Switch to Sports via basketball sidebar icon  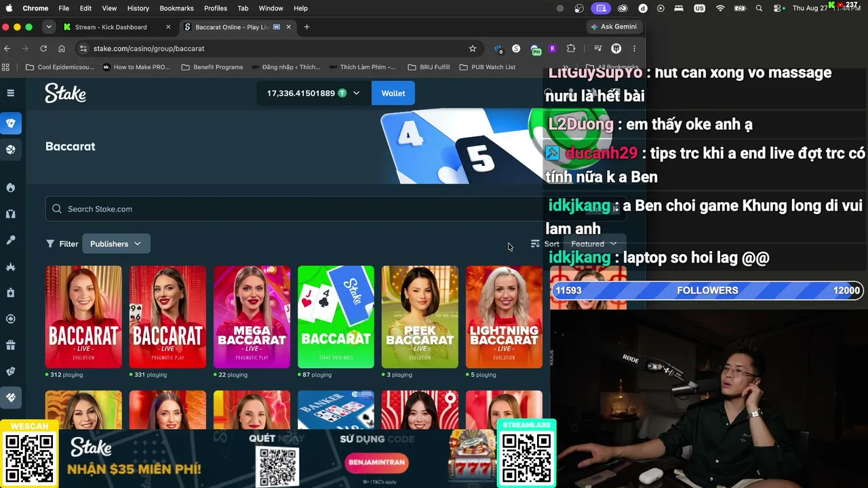11,150
